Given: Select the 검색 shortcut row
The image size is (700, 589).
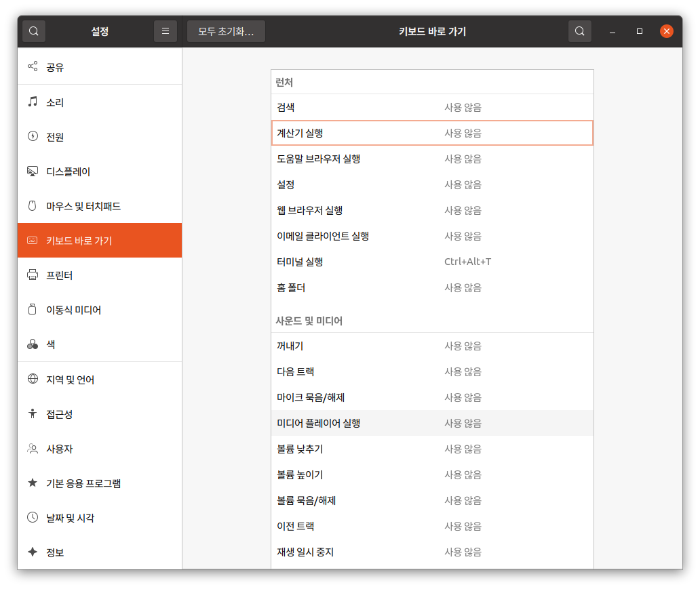Looking at the screenshot, I should (432, 107).
